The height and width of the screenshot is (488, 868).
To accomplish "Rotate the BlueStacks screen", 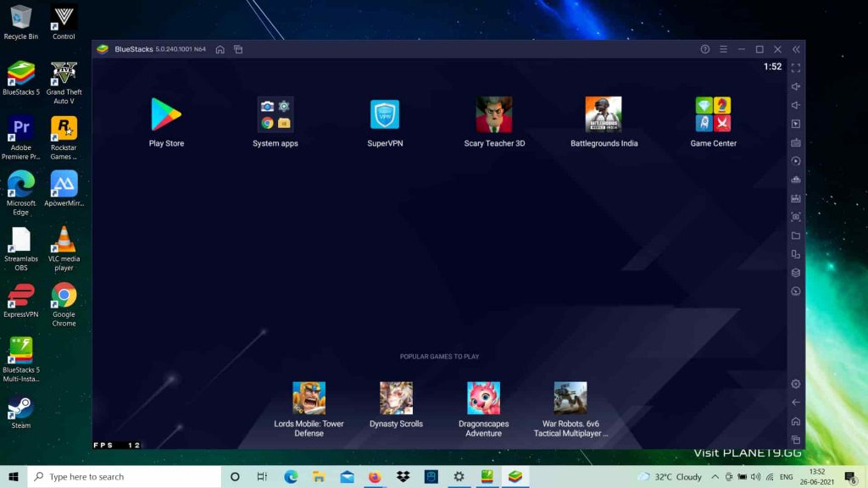I will click(x=796, y=254).
